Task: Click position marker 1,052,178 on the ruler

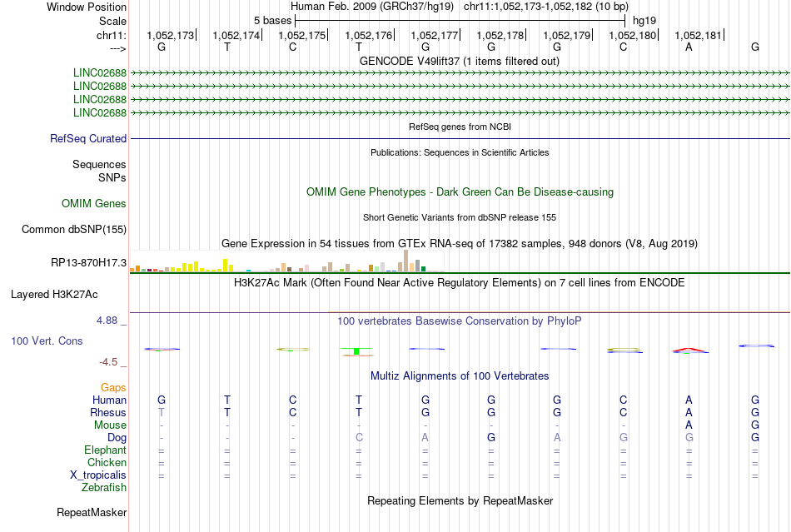Action: (x=500, y=35)
